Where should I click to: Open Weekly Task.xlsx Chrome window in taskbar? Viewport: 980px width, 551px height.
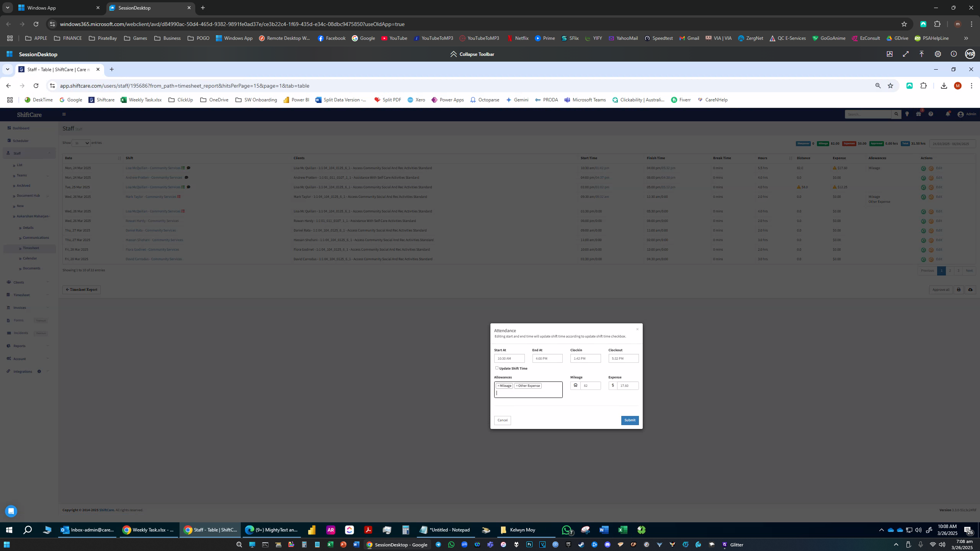click(149, 530)
